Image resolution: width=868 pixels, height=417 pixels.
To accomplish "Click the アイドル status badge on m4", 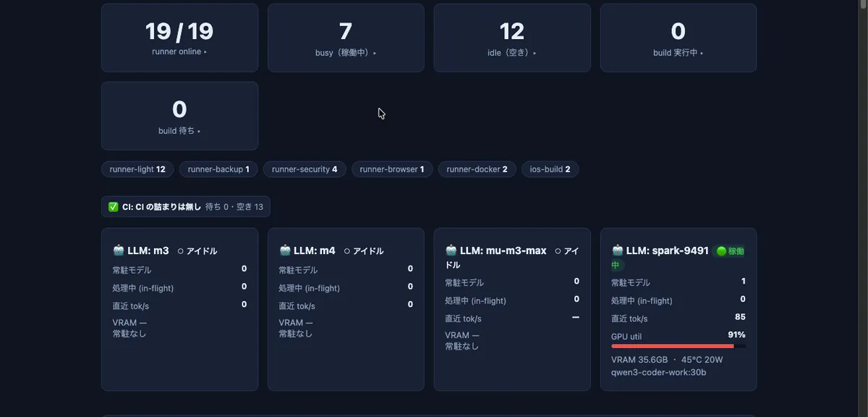I will [x=364, y=251].
